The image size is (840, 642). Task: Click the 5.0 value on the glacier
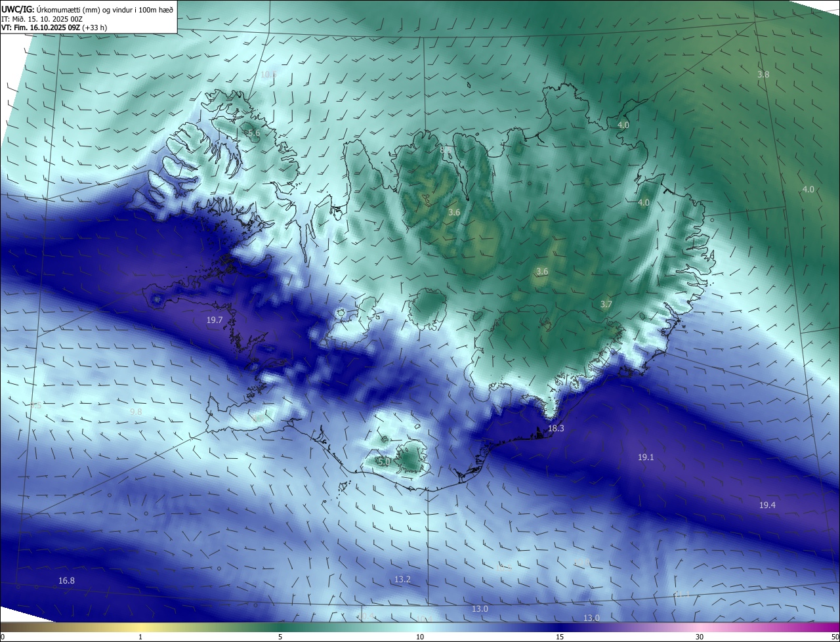click(385, 461)
